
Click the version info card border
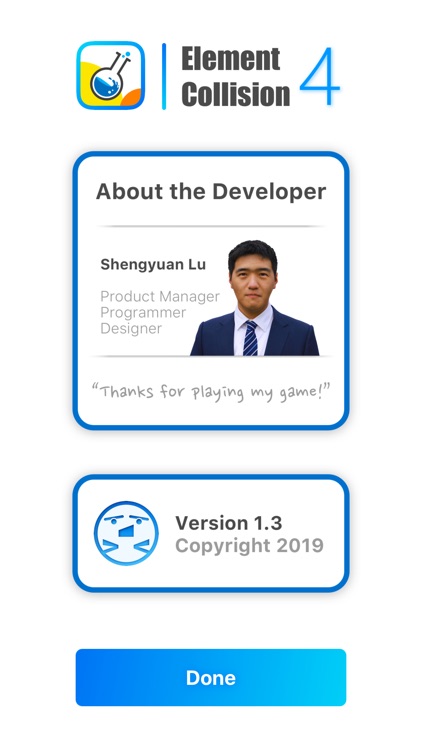coord(211,477)
